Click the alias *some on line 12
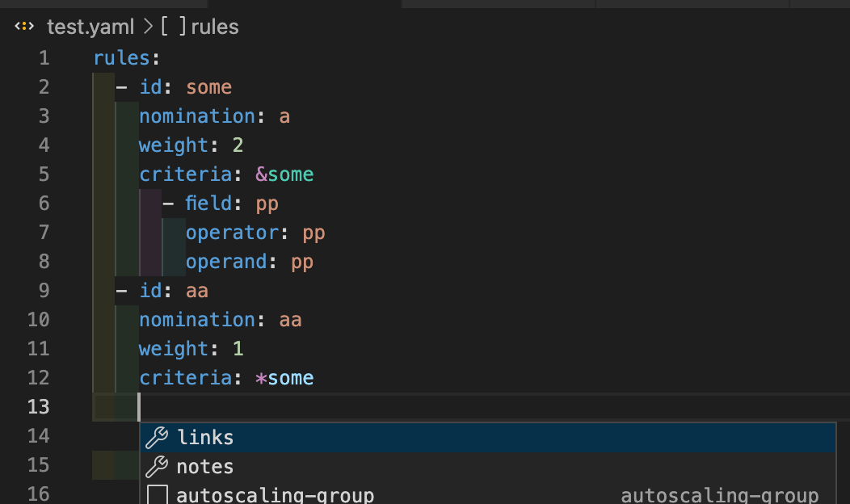 284,377
